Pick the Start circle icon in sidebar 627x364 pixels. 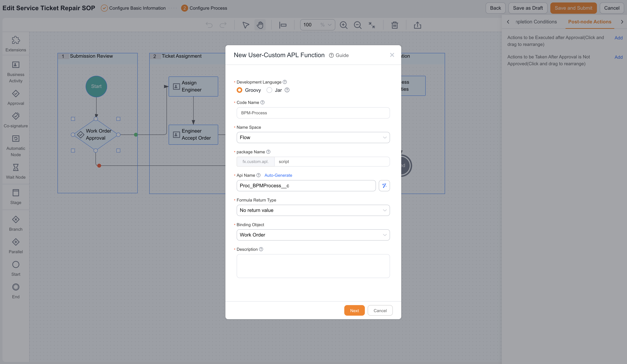(16, 264)
